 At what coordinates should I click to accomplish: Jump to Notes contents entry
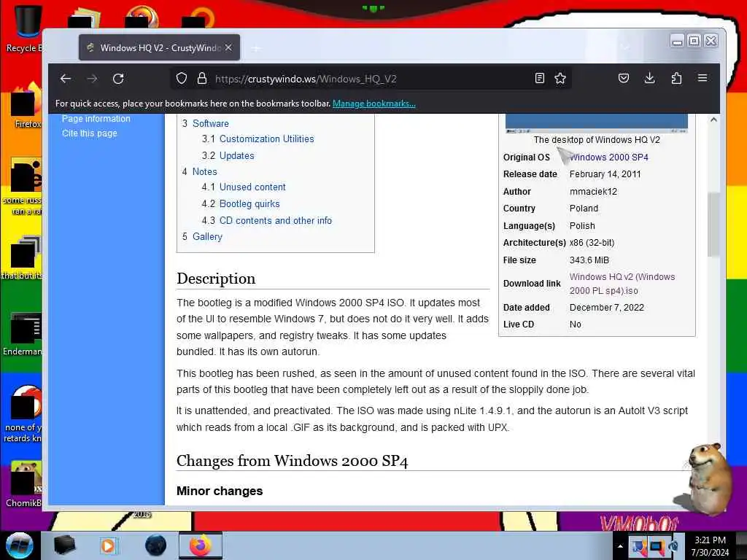click(205, 171)
